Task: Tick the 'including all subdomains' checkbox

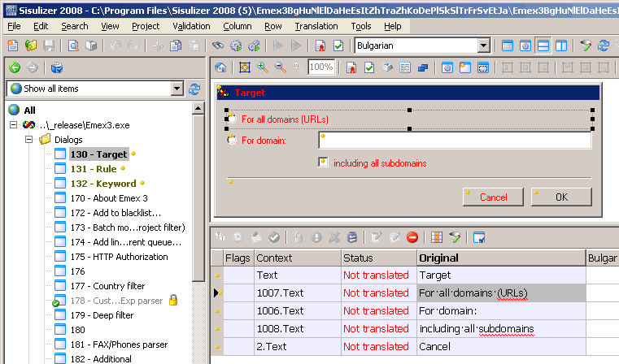Action: (x=323, y=162)
